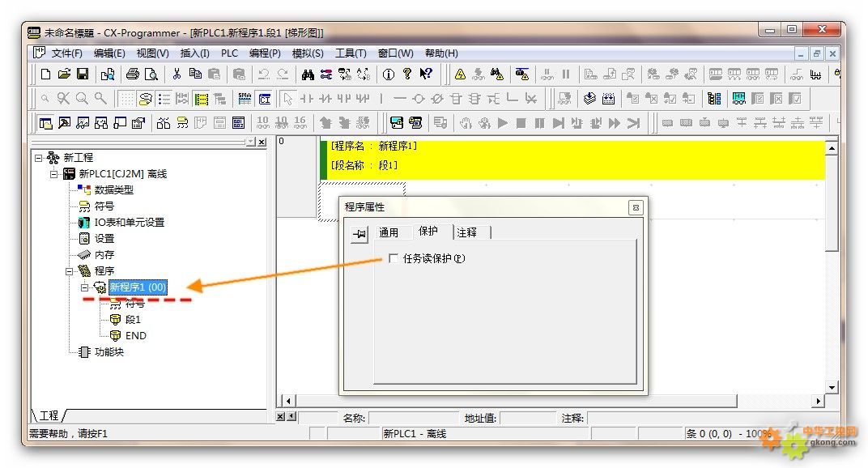
Task: Click the show rung comments icon
Action: coord(145,99)
